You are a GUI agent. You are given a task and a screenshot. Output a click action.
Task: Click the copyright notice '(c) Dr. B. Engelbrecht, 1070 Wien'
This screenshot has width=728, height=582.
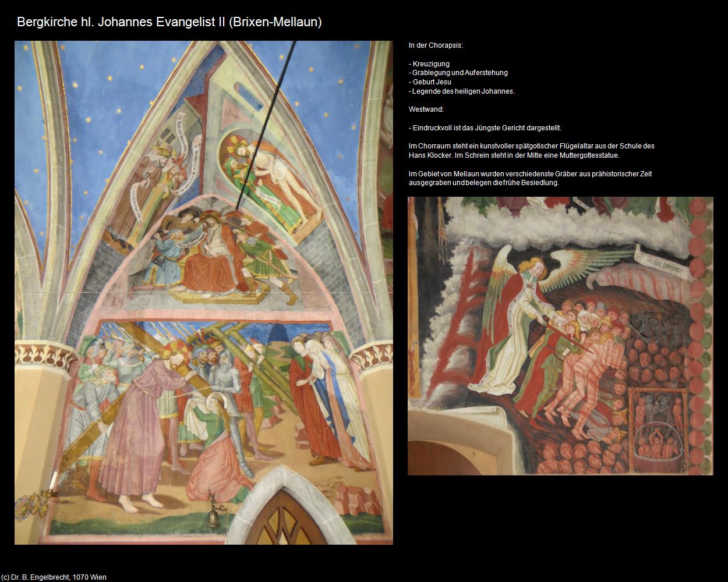point(54,577)
